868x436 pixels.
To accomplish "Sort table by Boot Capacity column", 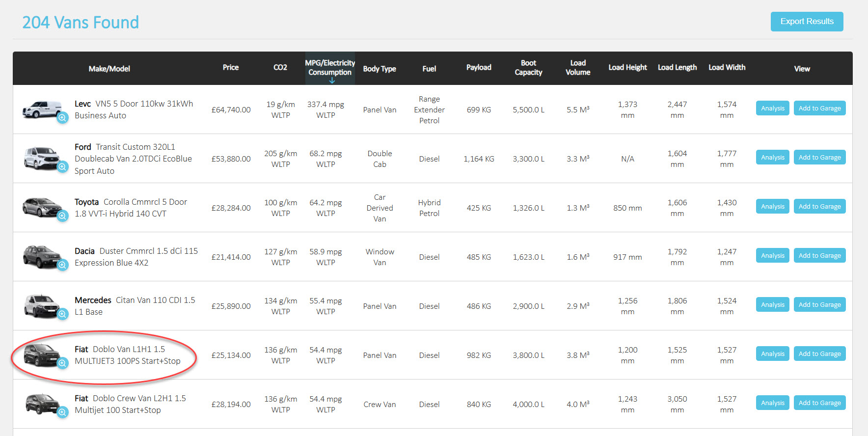I will click(528, 68).
